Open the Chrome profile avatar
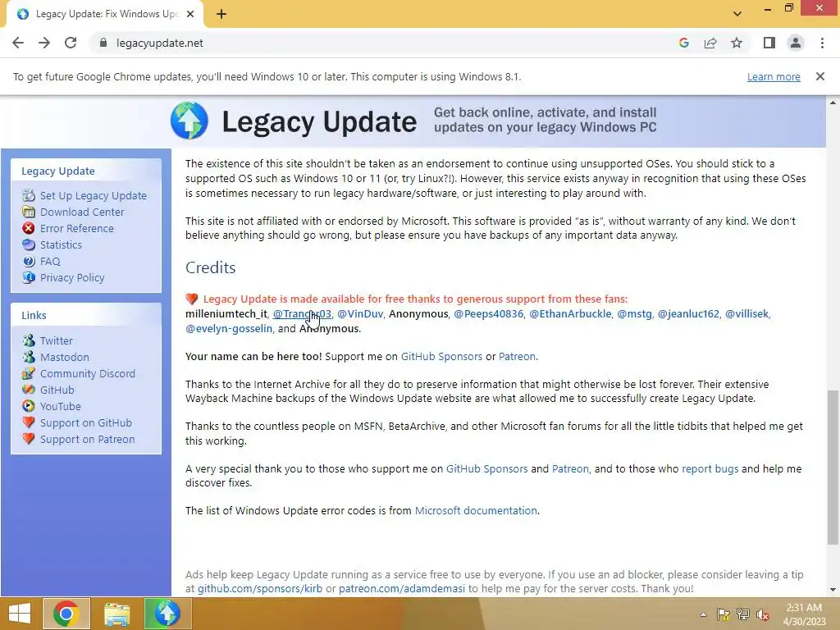The height and width of the screenshot is (630, 840). pos(796,43)
